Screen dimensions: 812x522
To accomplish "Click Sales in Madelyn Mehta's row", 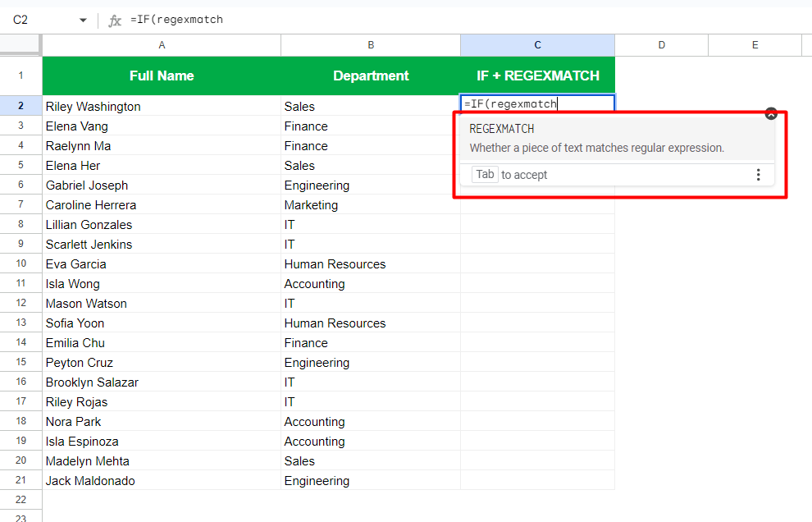I will point(371,460).
